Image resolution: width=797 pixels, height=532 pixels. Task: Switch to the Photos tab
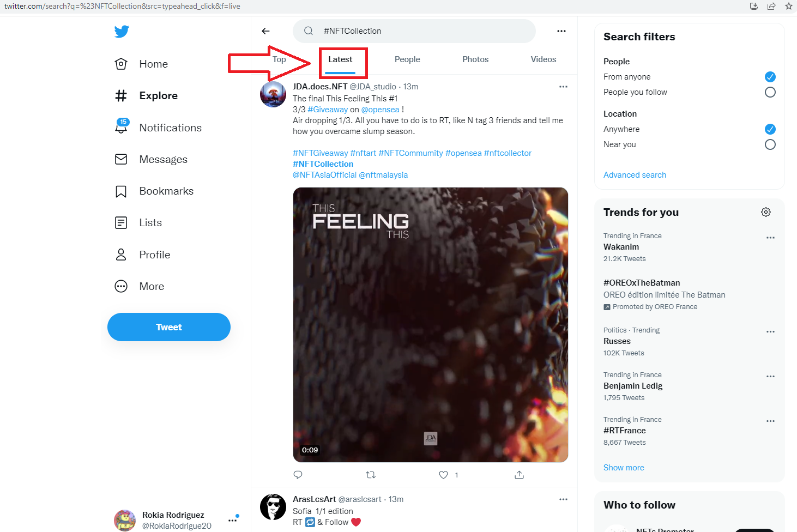point(475,59)
